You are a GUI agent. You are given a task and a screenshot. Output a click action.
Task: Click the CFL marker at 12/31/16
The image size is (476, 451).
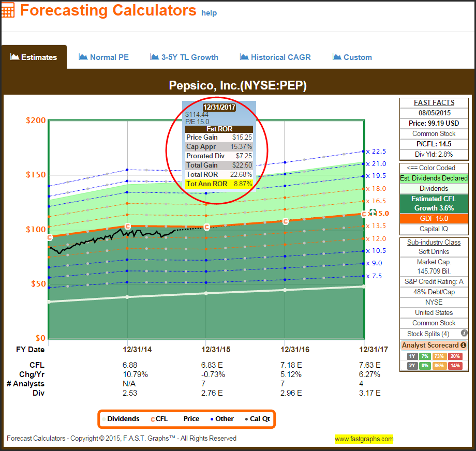[x=286, y=221]
